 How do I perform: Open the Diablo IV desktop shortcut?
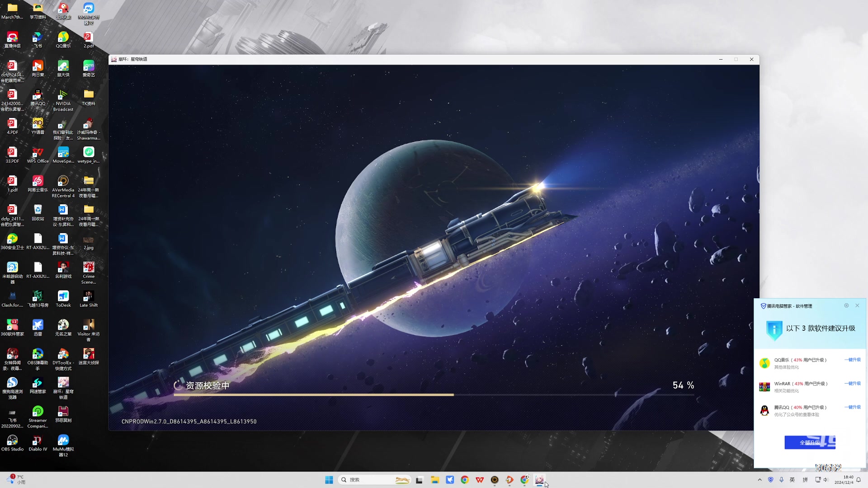pos(38,443)
